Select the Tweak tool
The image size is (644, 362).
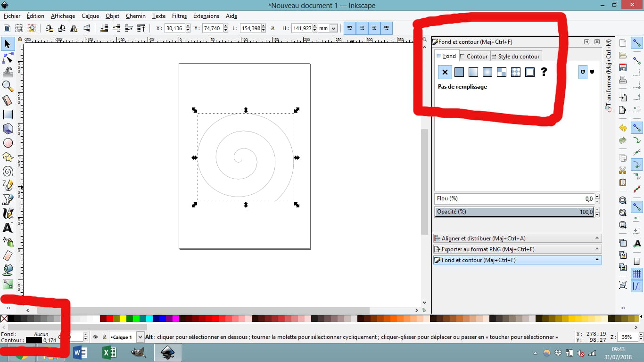8,72
